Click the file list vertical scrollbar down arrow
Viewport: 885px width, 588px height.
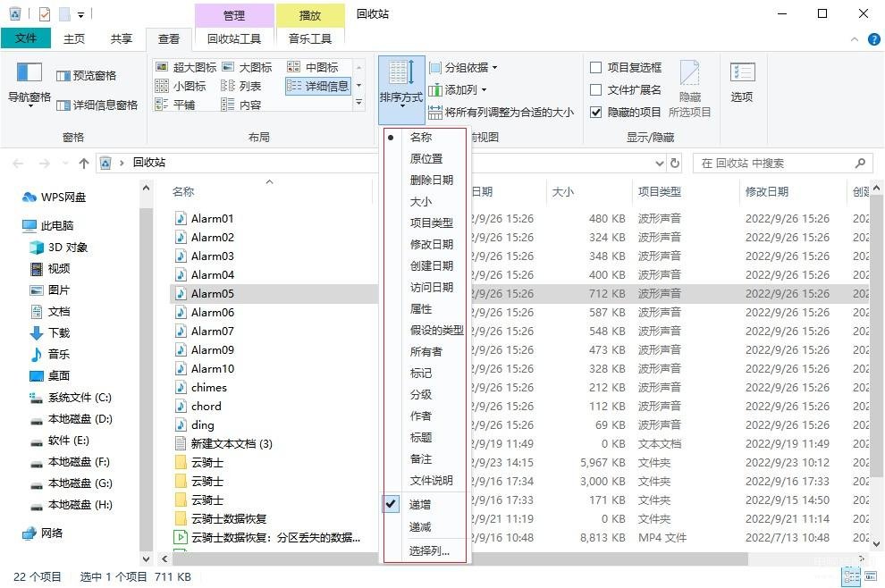coord(877,544)
